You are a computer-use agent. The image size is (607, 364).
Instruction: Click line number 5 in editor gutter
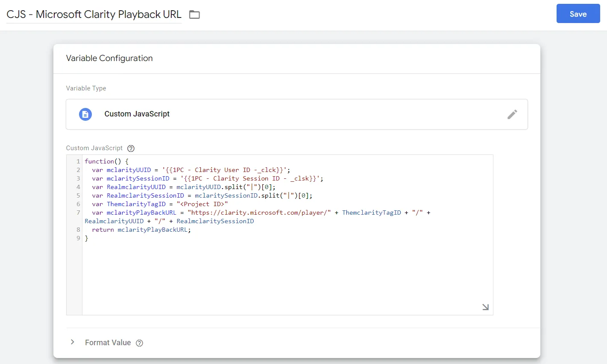(x=78, y=195)
